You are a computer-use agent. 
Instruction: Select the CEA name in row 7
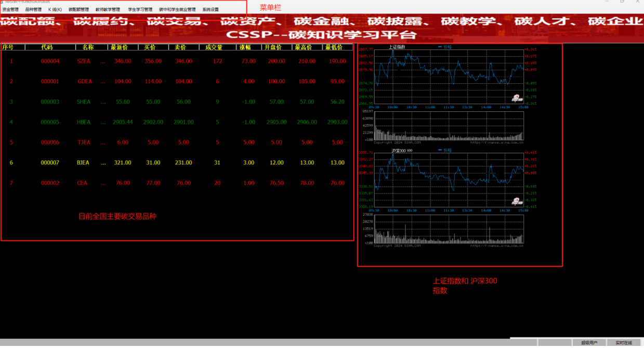point(82,183)
